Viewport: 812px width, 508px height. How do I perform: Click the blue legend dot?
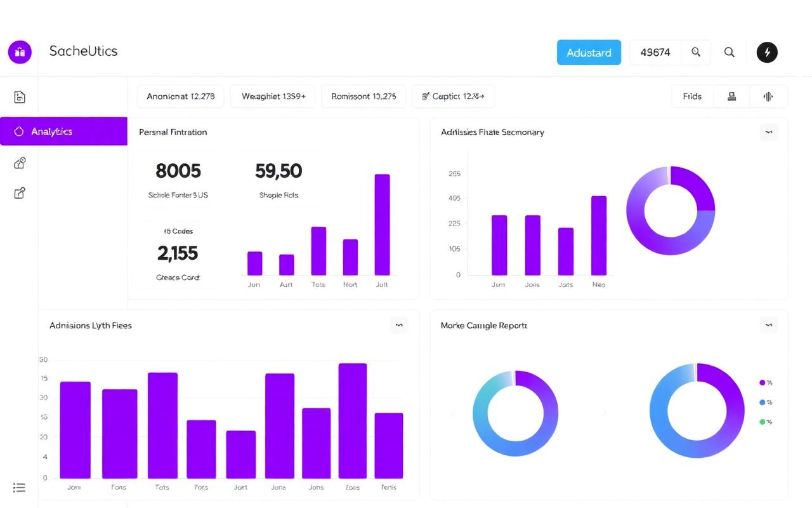763,403
